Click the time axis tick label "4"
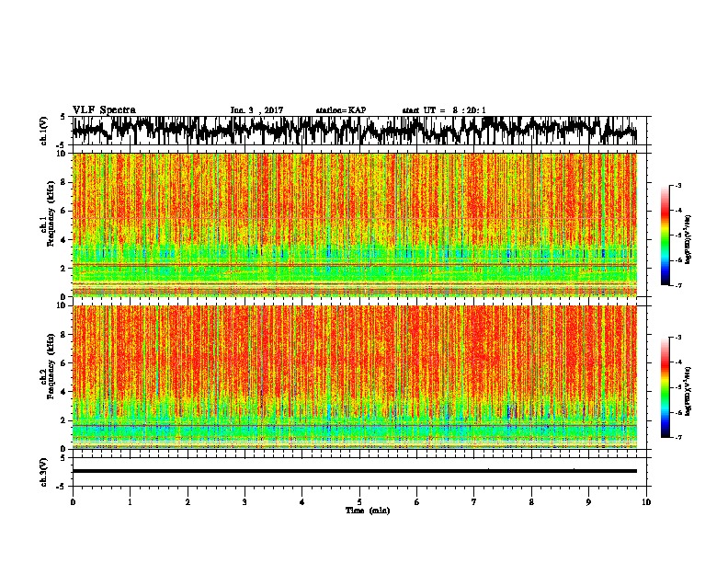 302,502
